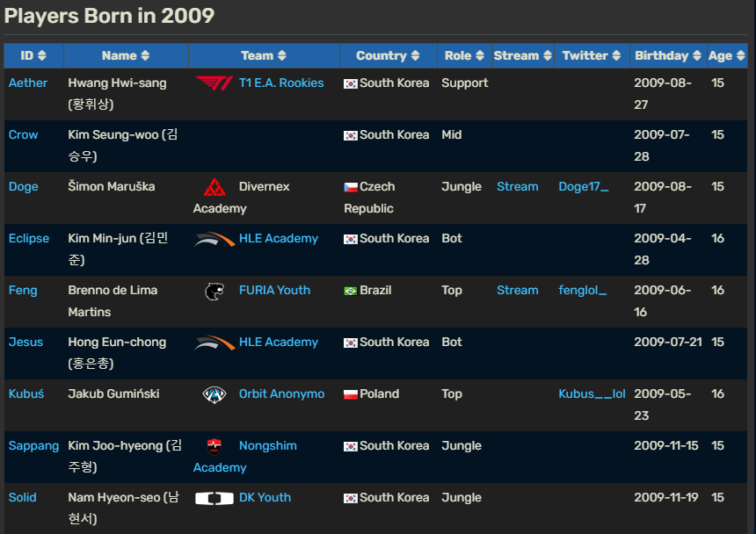Click the Country column header
Image resolution: width=756 pixels, height=534 pixels.
click(x=389, y=56)
